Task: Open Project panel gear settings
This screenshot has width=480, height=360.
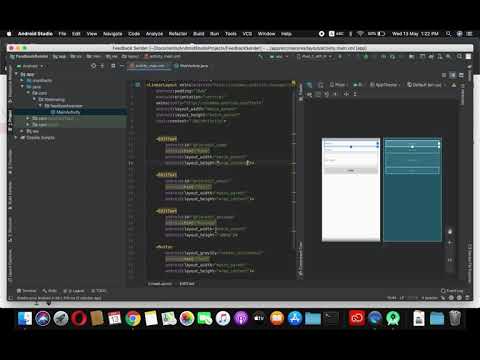Action: point(113,66)
